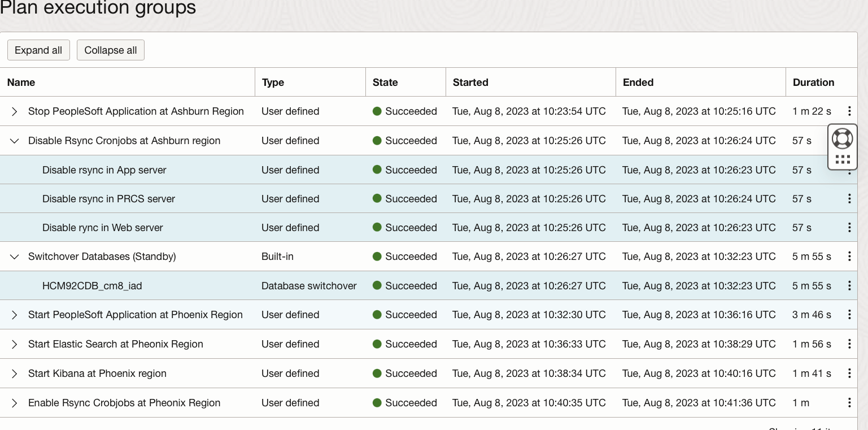Screen dimensions: 868x430
Task: Open actions menu for Stop PeopleSoft Application row
Action: pos(849,111)
